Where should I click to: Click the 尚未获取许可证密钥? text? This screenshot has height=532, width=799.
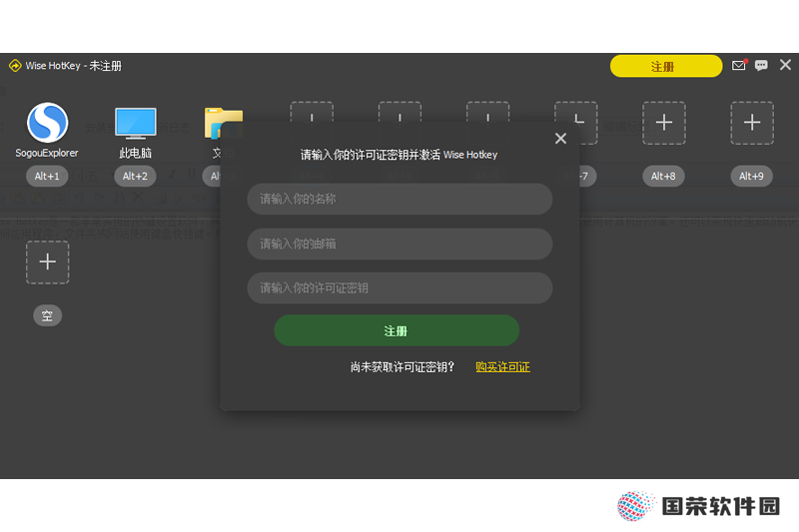click(x=402, y=367)
